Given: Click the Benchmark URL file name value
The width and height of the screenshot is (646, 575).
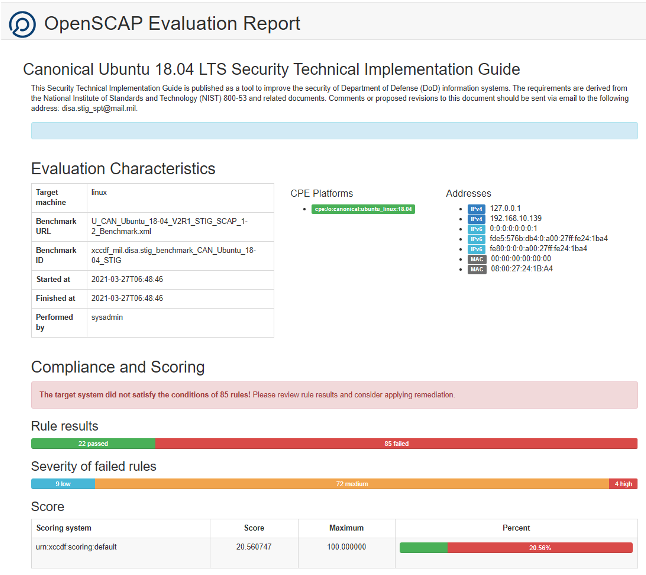Looking at the screenshot, I should pos(169,226).
